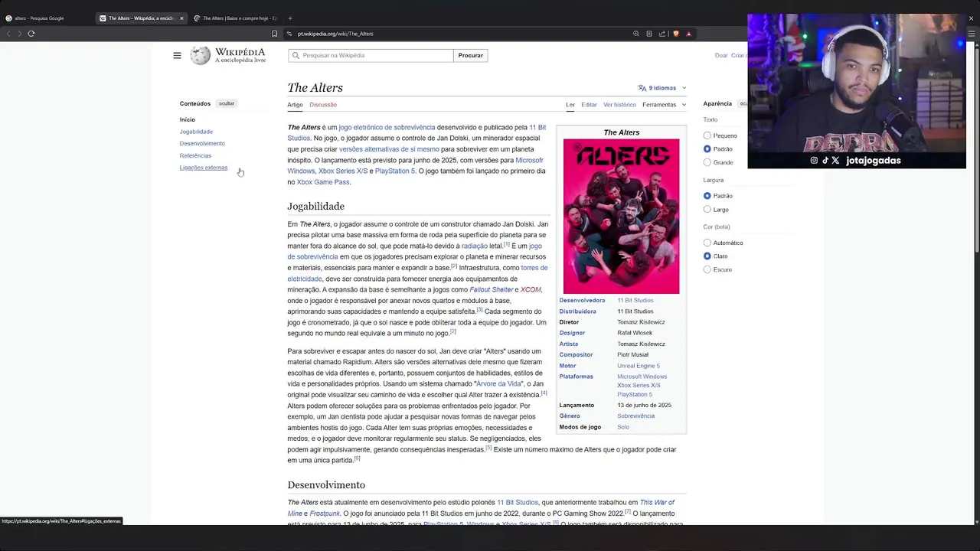Screen dimensions: 980x551
Task: Jump to Início in contents
Action: pos(188,120)
